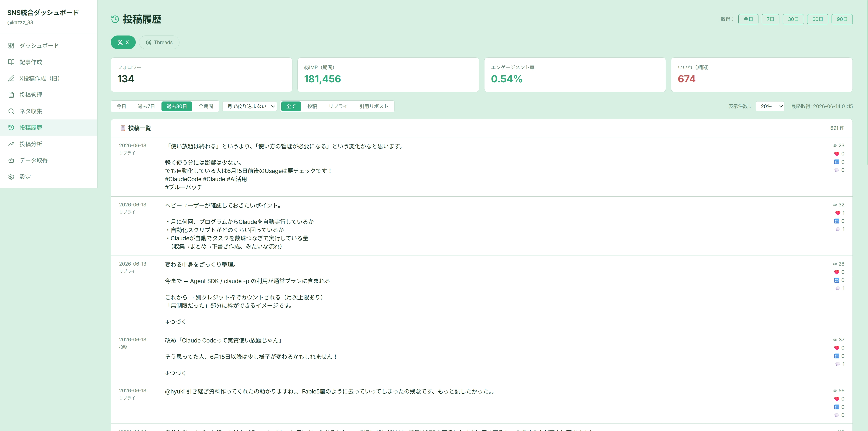
Task: Click the history icon next to page title 投稿履歴
Action: [x=115, y=19]
